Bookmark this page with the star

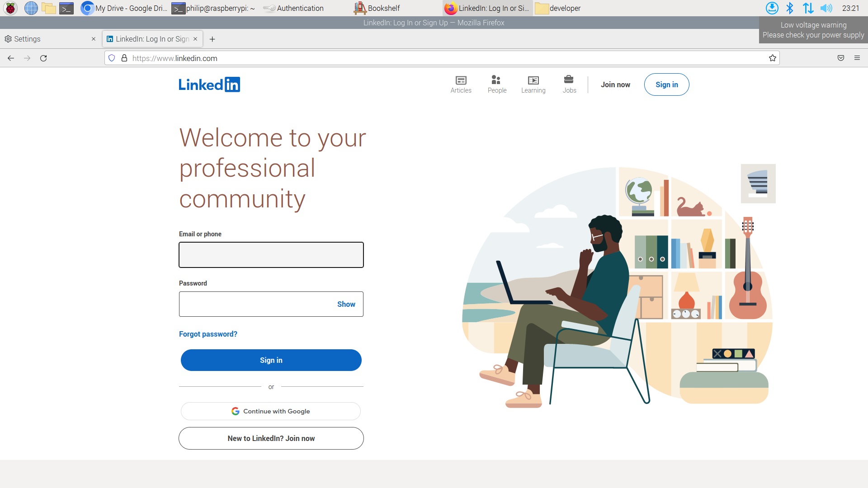(x=773, y=58)
